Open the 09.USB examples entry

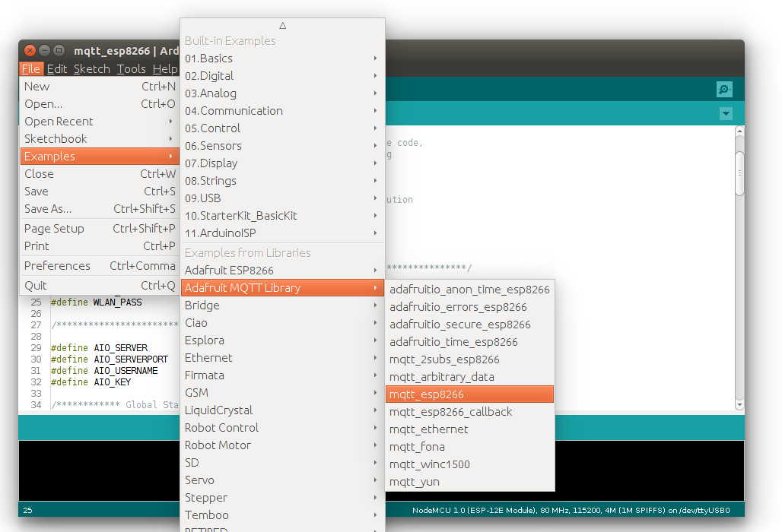point(282,198)
